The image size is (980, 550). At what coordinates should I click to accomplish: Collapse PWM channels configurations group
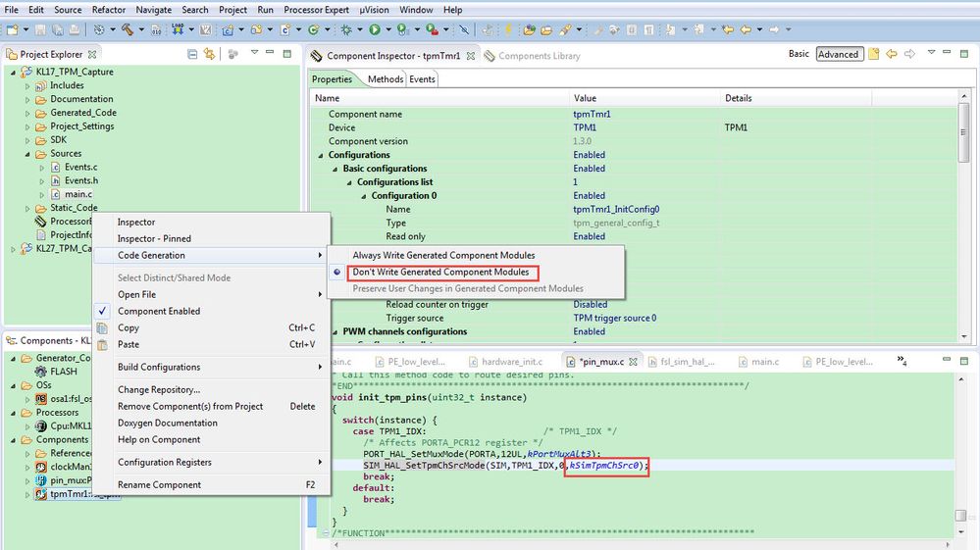[335, 332]
